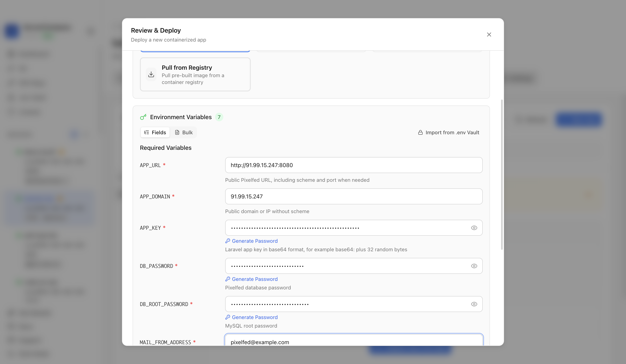Switch to the Bulk tab
Screen dimensions: 626x364
pos(184,132)
